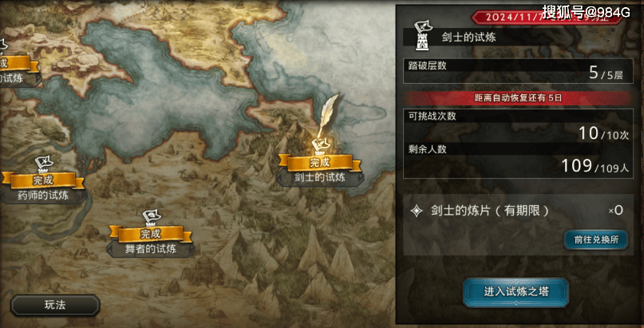The image size is (644, 328).
Task: Click the 完成 ribbon over 药师的试炼
Action: [x=43, y=180]
